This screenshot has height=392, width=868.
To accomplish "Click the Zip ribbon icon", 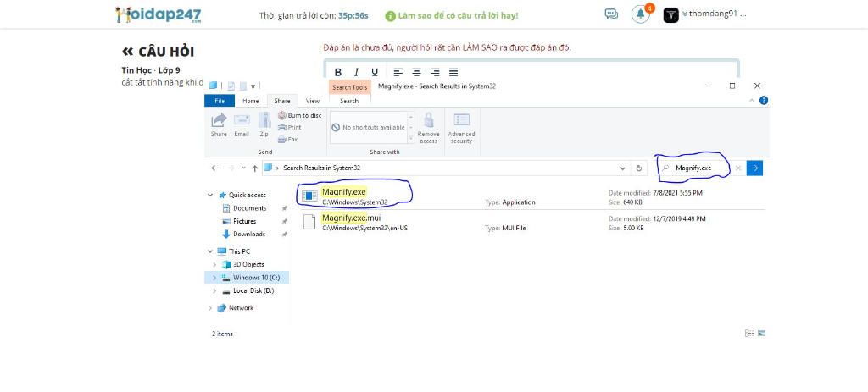I will [x=264, y=125].
